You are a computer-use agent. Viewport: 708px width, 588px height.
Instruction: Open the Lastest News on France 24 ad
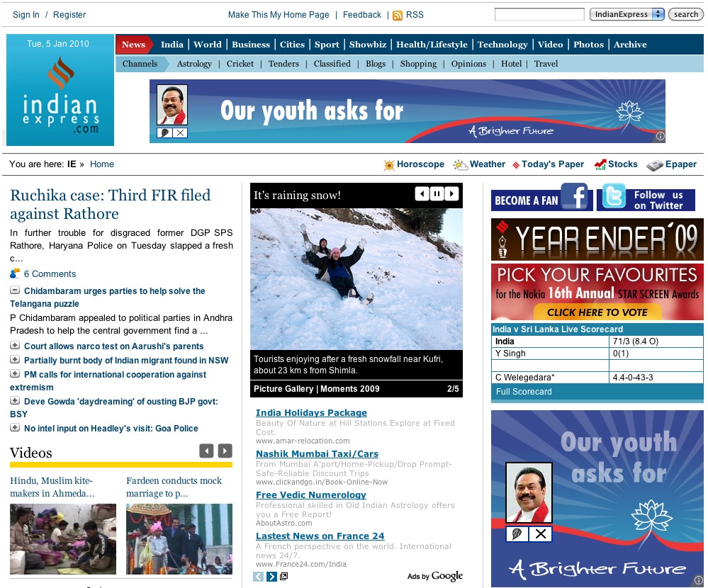click(320, 536)
